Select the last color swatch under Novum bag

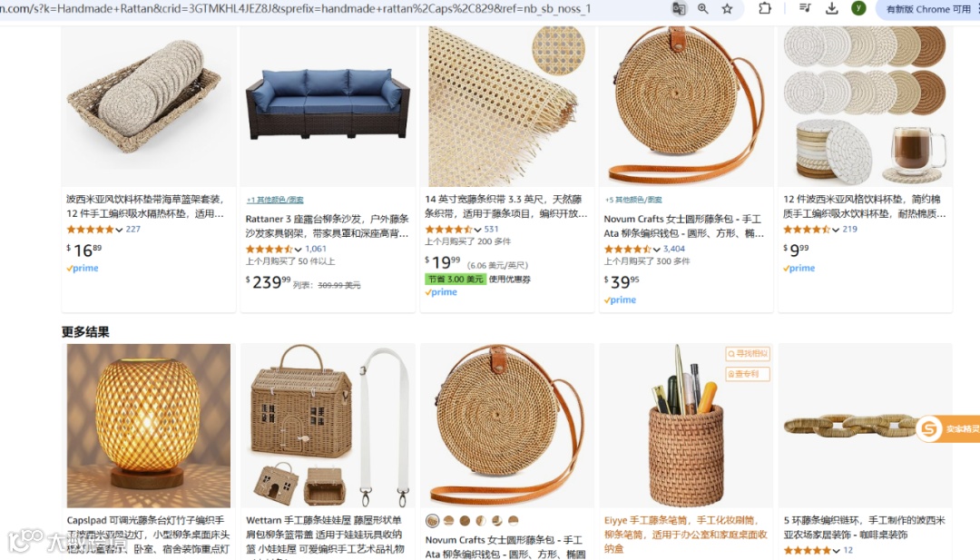click(513, 521)
